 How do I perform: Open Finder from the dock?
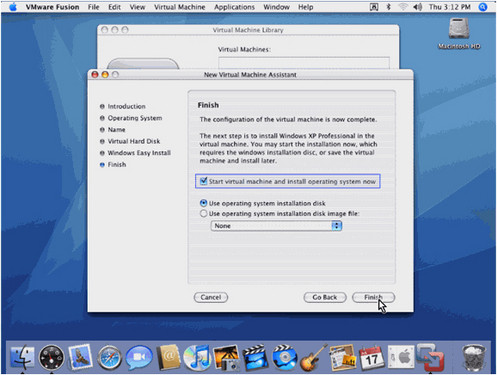[x=22, y=358]
